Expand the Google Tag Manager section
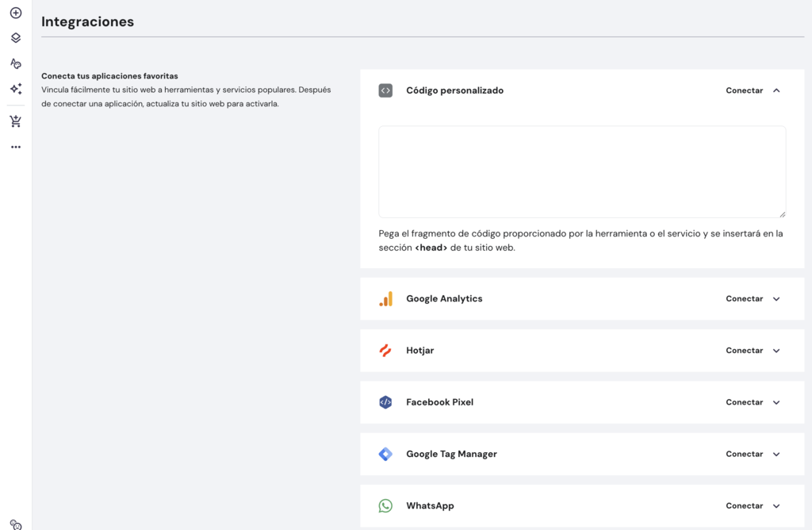Screen dimensions: 812x530 (776, 454)
